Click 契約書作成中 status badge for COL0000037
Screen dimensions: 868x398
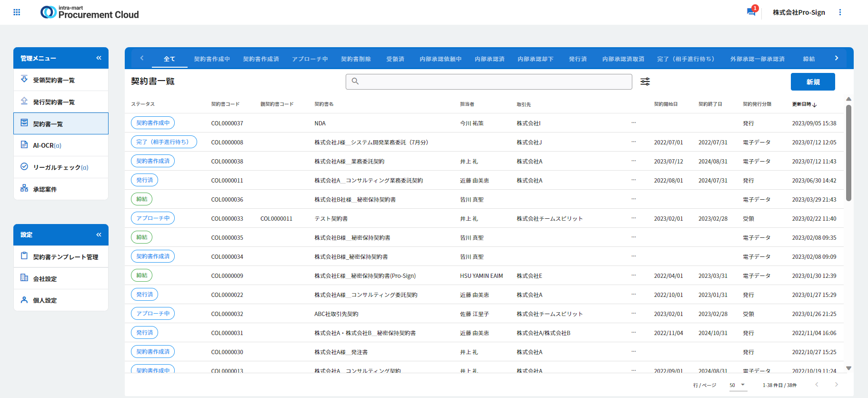tap(153, 123)
